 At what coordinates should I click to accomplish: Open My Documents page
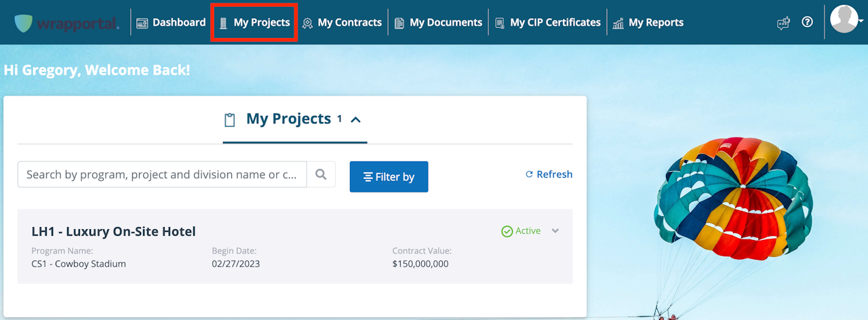[x=438, y=22]
